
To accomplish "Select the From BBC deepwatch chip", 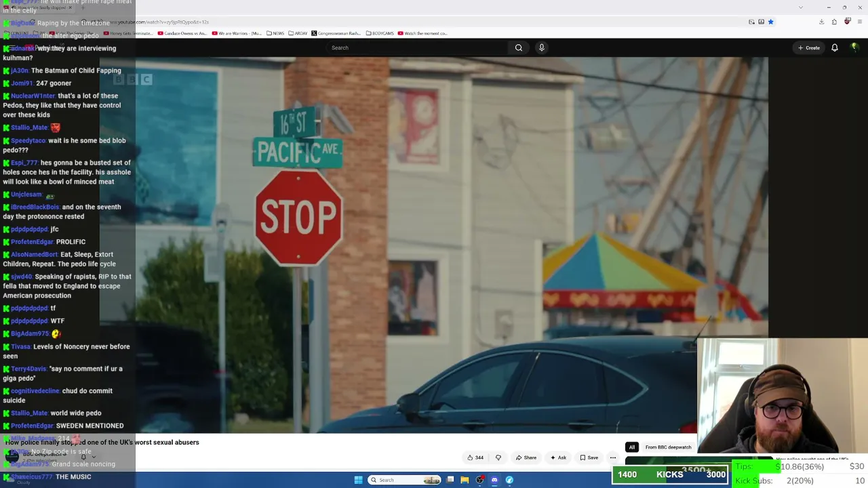I will [669, 447].
